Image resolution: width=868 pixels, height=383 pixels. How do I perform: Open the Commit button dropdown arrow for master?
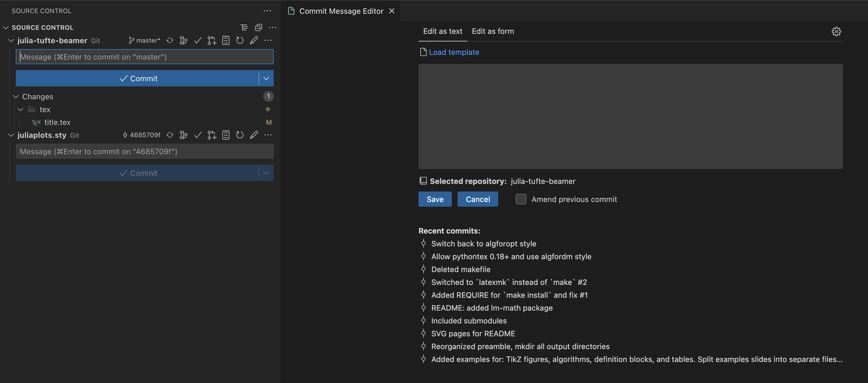[x=266, y=78]
